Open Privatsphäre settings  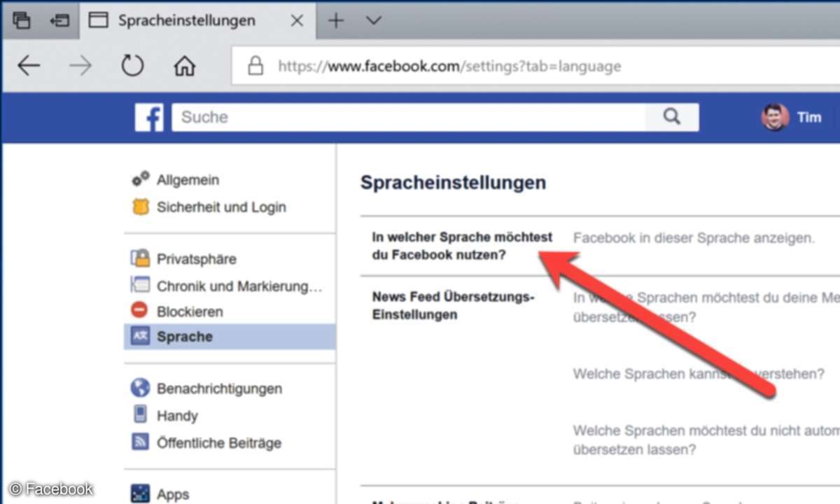pos(196,259)
